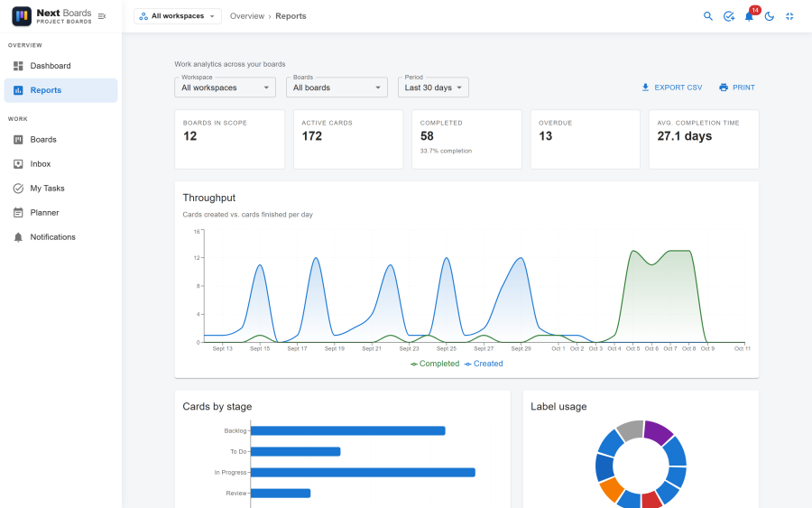Click the workspaces icon in the top selector
812x508 pixels.
(x=143, y=16)
